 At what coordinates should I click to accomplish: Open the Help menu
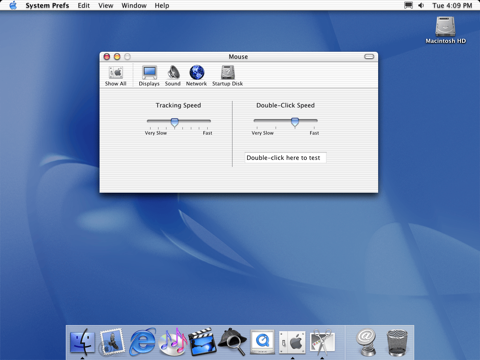coord(162,6)
